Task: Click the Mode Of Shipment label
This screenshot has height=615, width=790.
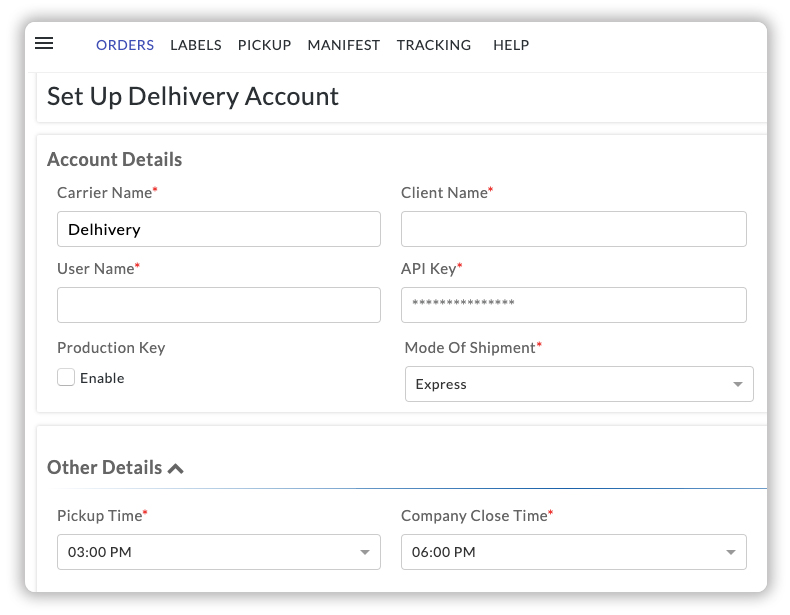Action: (473, 348)
